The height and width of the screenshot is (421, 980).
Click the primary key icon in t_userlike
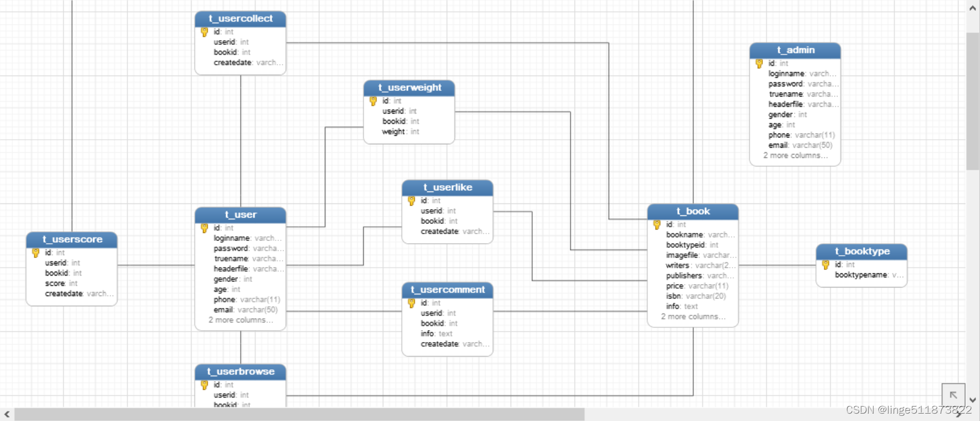(x=412, y=201)
